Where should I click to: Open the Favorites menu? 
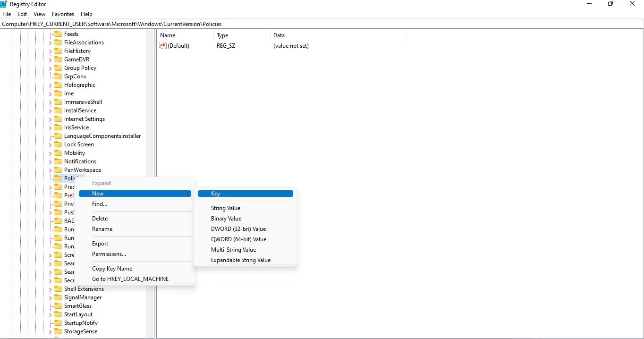(x=62, y=14)
